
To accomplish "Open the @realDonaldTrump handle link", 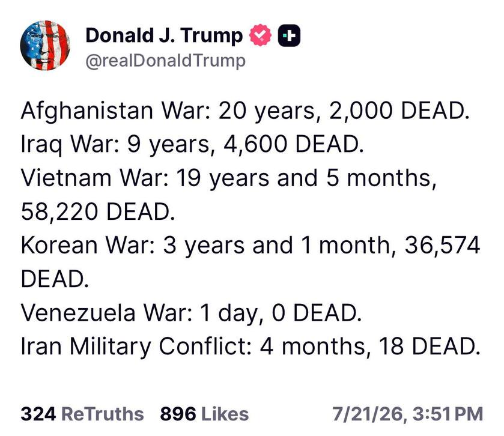I will pyautogui.click(x=166, y=61).
